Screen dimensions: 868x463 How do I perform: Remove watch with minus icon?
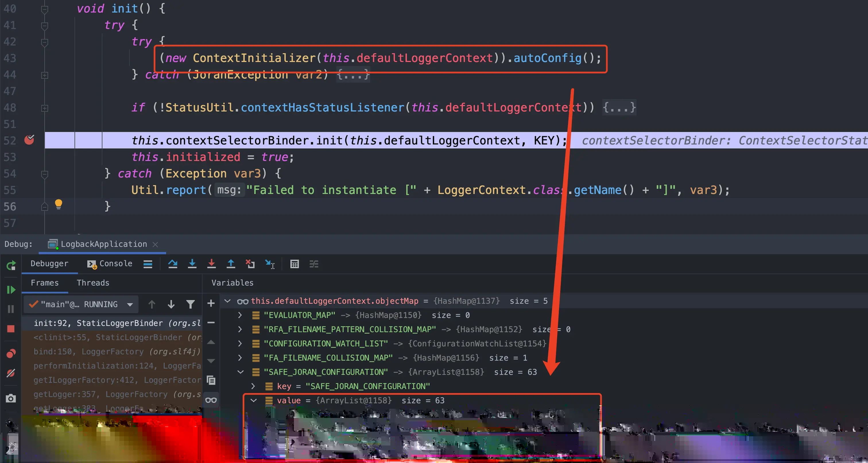click(211, 322)
